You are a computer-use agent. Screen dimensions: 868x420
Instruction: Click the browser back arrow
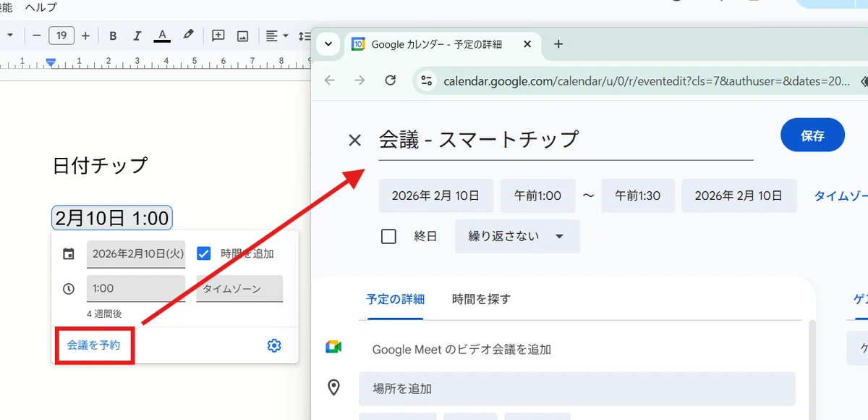tap(330, 80)
